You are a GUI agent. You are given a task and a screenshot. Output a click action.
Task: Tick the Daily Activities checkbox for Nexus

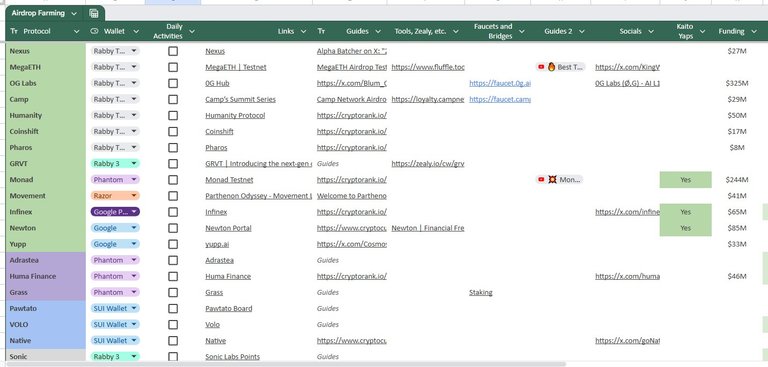(x=173, y=51)
